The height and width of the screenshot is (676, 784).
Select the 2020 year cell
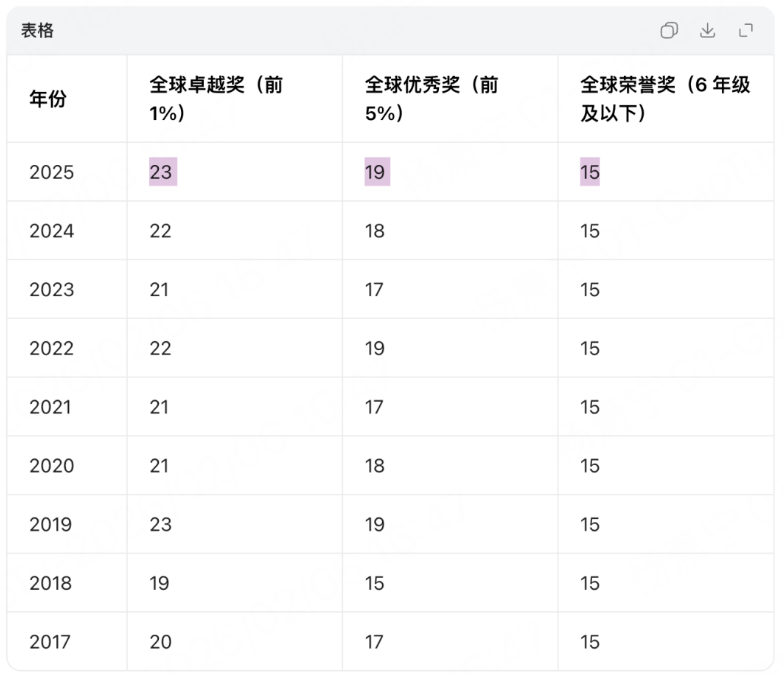point(52,466)
